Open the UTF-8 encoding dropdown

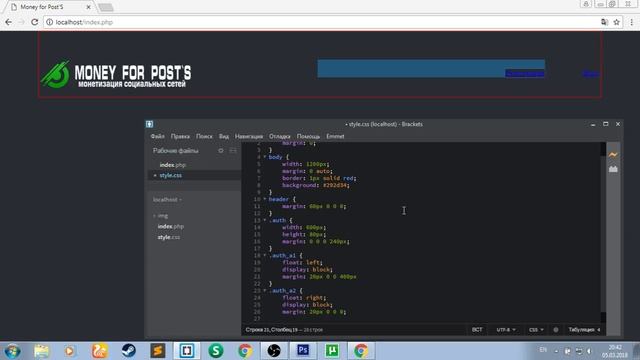506,330
